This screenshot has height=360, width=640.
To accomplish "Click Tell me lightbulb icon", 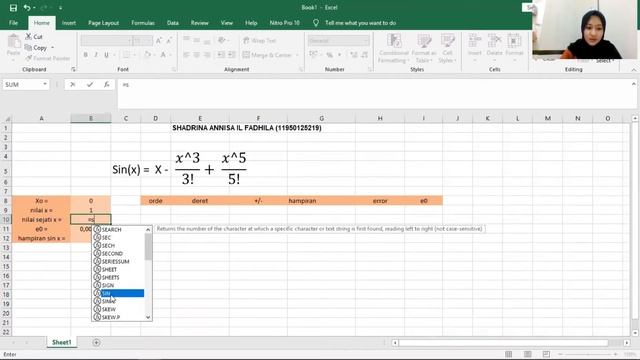I will pyautogui.click(x=316, y=23).
